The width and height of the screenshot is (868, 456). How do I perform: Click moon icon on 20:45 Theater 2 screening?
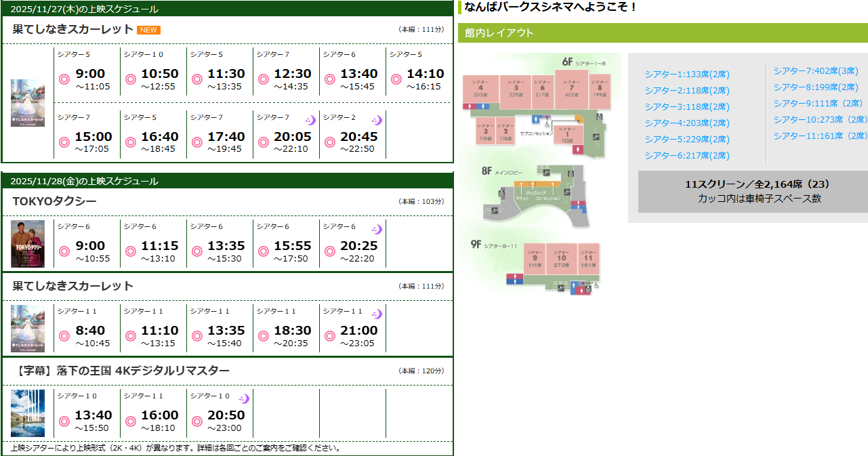tap(377, 120)
